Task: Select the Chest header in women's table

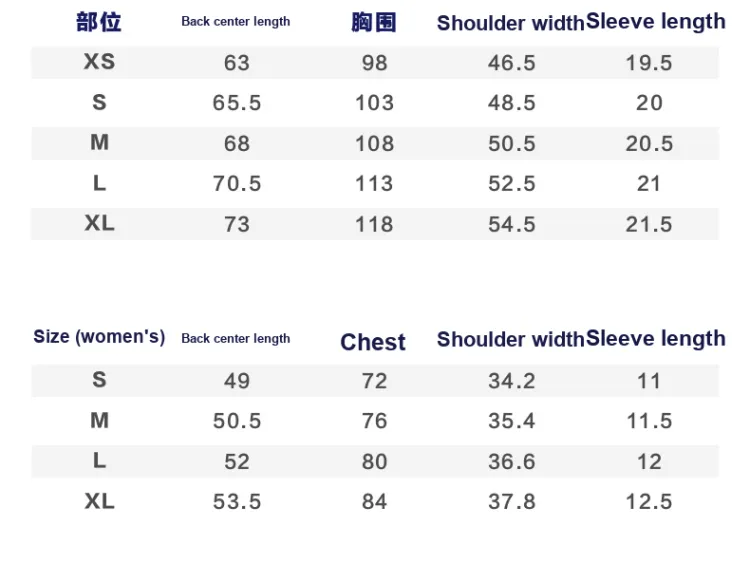Action: [x=373, y=343]
